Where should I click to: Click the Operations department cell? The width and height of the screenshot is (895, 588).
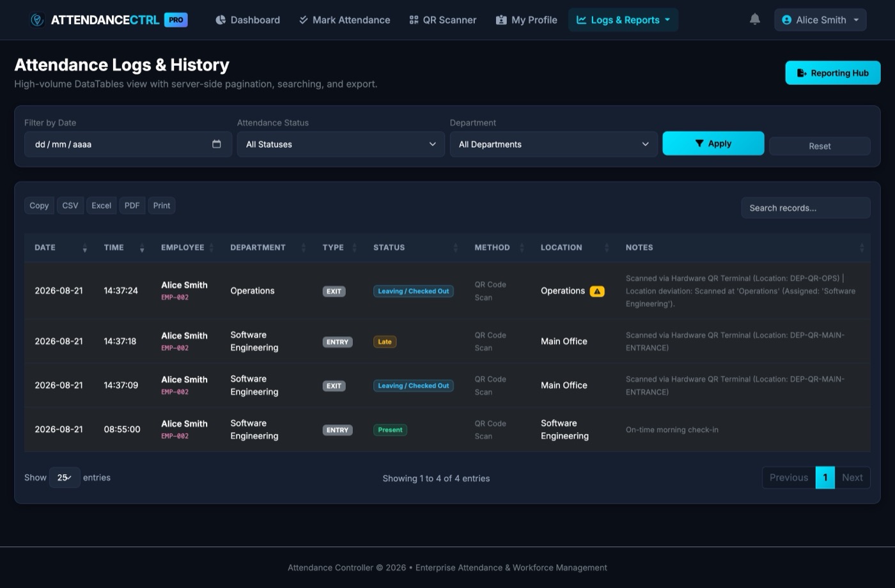[x=253, y=291]
